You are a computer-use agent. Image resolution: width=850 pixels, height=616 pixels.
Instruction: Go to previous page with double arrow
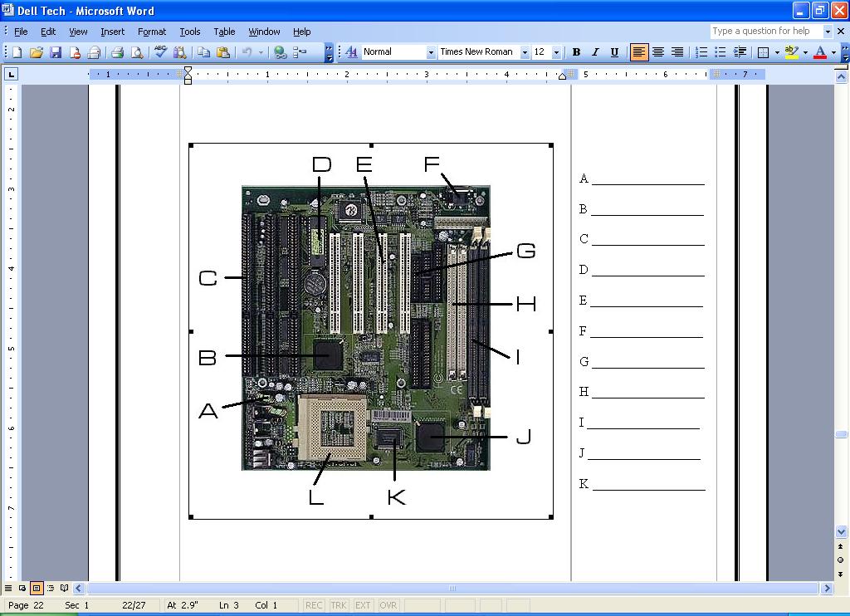[841, 546]
